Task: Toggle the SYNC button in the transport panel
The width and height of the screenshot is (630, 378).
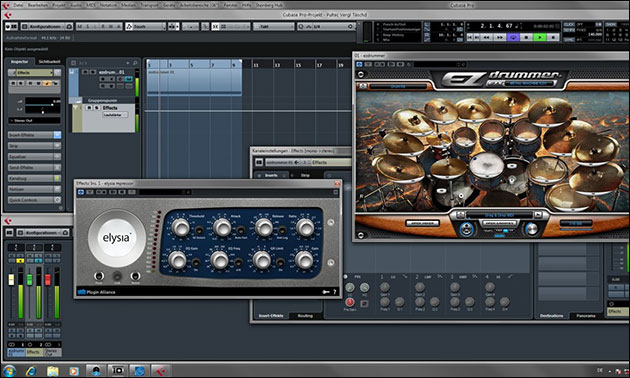Action: point(569,39)
